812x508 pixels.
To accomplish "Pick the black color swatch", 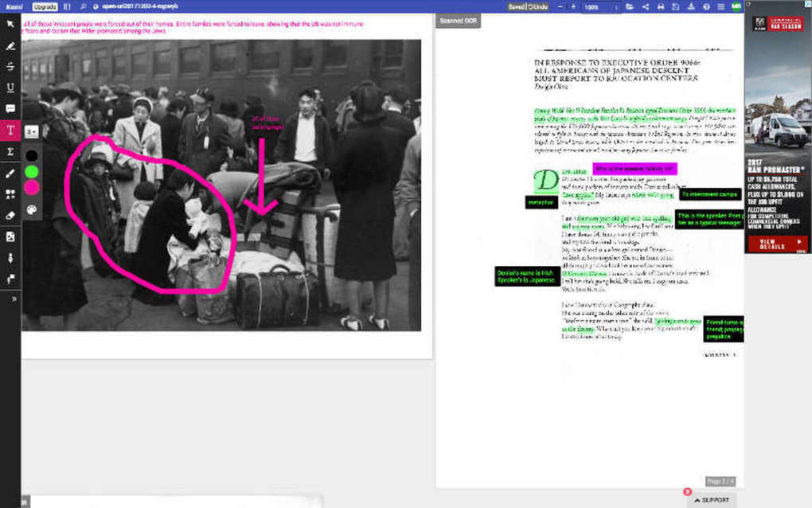I will (x=32, y=155).
